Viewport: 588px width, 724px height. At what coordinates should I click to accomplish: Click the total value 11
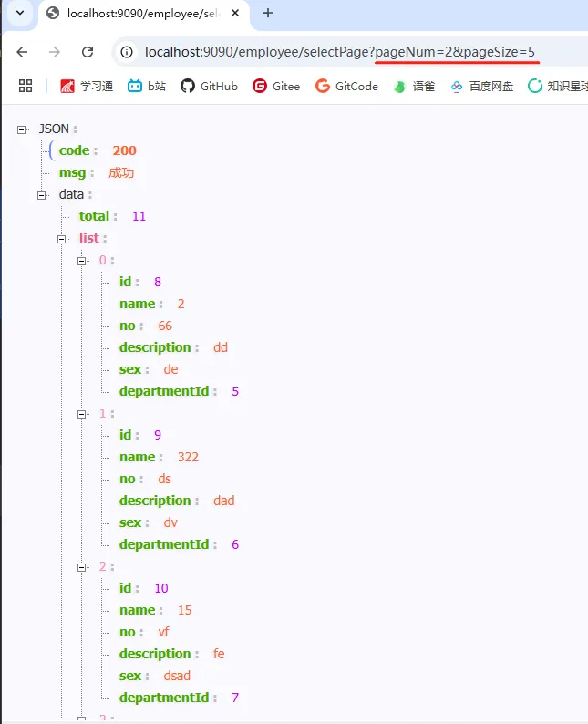pos(139,216)
